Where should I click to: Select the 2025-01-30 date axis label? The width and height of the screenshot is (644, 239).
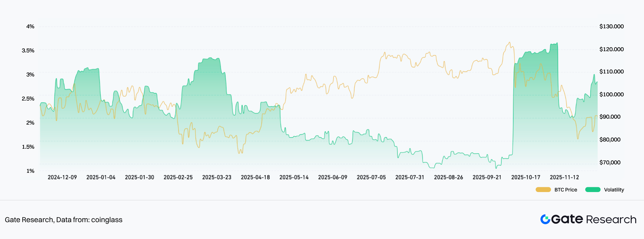[x=140, y=177]
